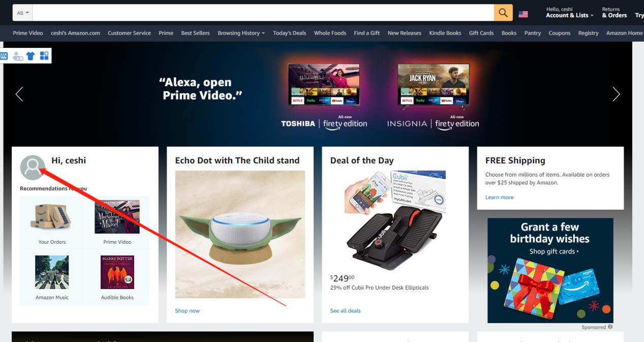
Task: Advance to the next hero banner slide
Action: point(616,94)
